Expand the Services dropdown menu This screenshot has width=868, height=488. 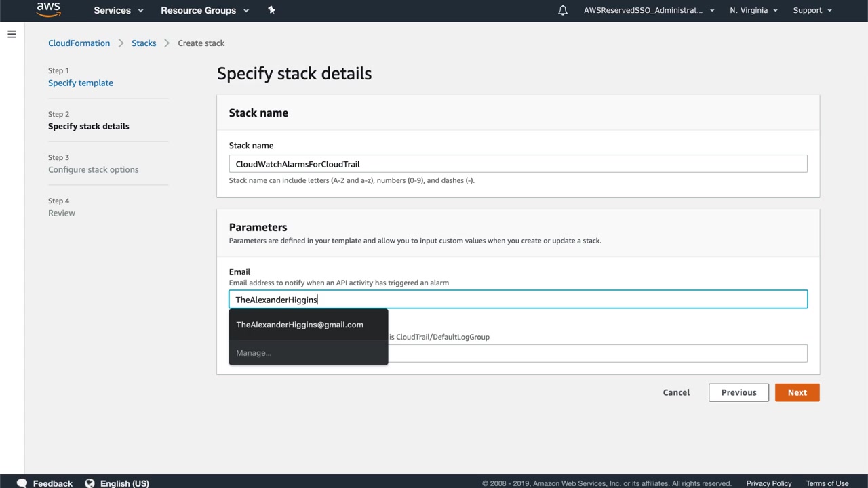point(119,10)
